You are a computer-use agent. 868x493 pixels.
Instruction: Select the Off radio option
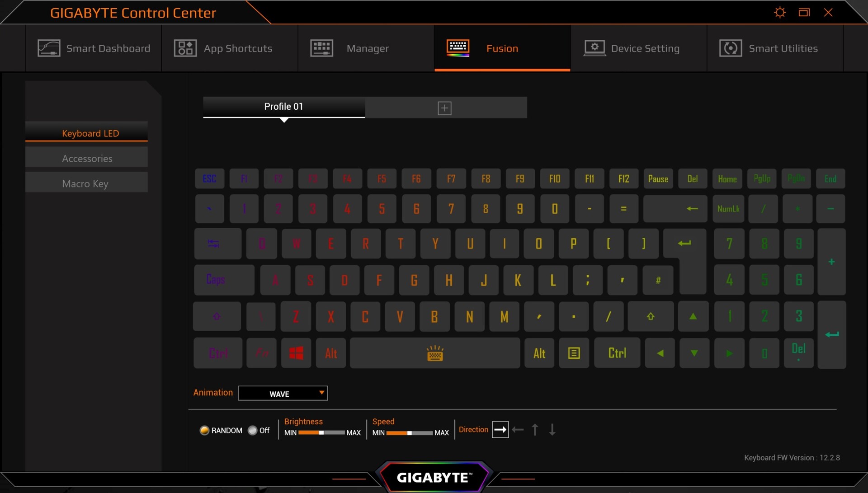252,430
